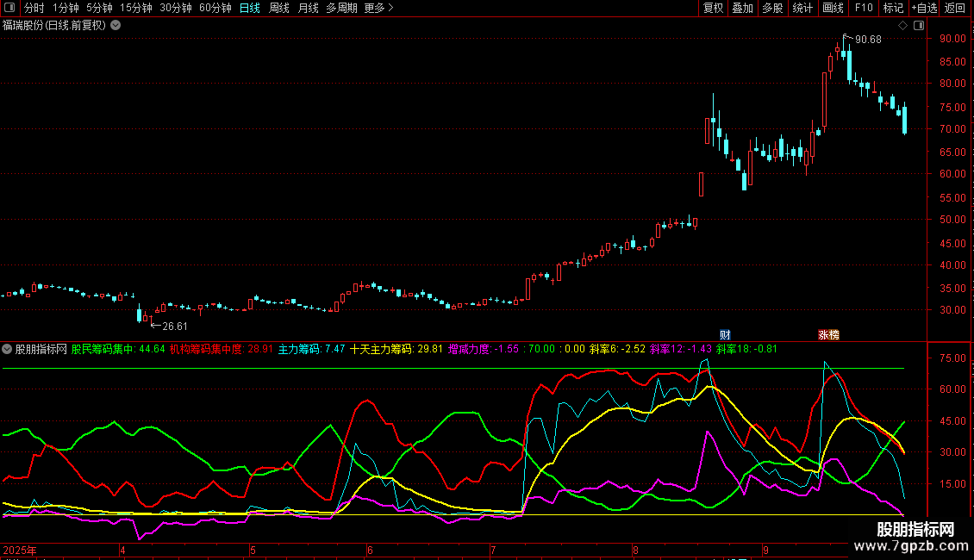Expand the 福瑞股份 chart title dropdown

tap(116, 26)
